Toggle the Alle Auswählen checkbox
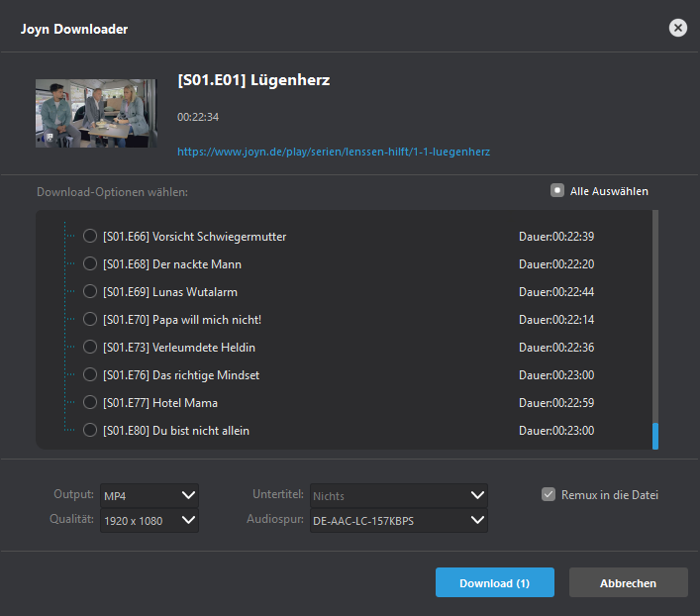Image resolution: width=700 pixels, height=616 pixels. (557, 191)
